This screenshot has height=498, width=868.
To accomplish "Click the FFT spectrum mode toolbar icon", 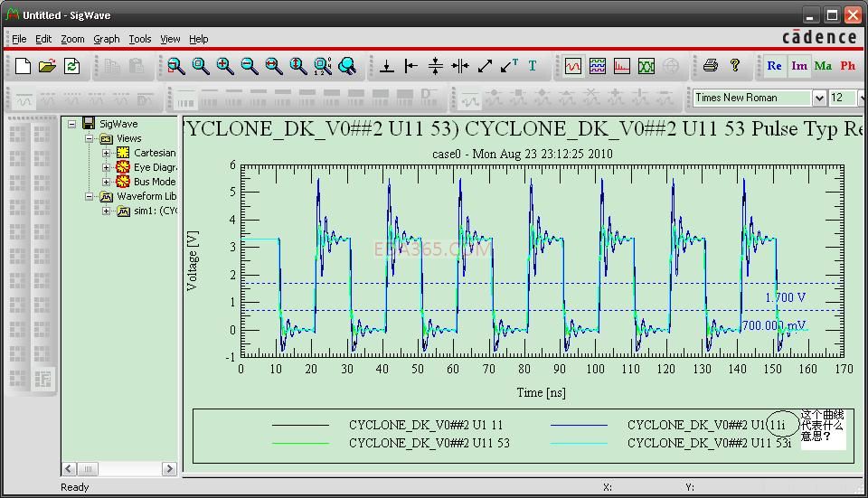I will [621, 66].
